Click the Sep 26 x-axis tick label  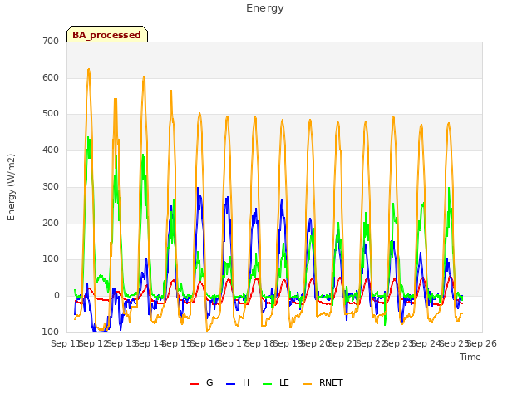[x=482, y=343]
